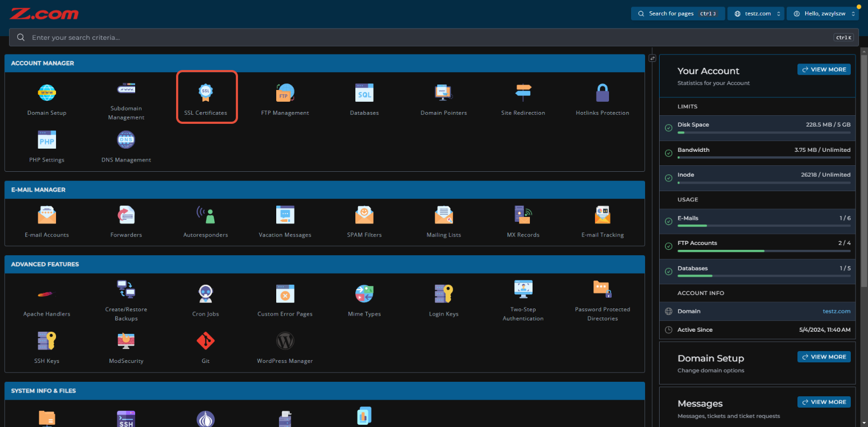Click the Databases usage bar
The width and height of the screenshot is (868, 427).
[764, 276]
